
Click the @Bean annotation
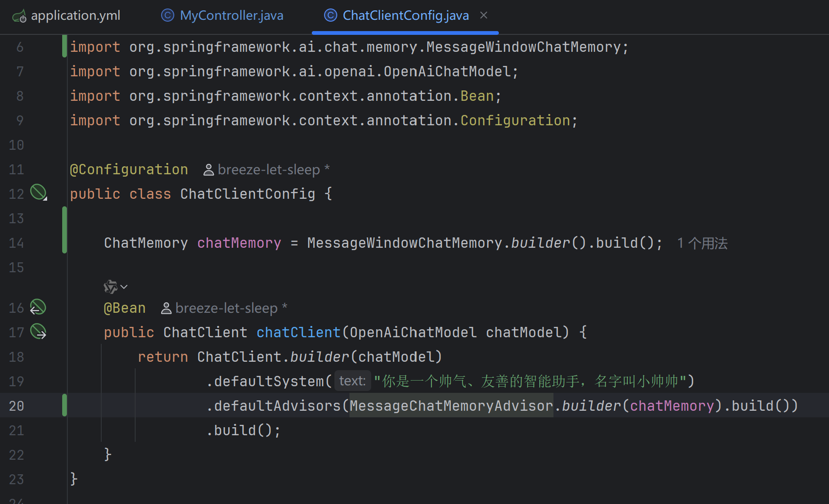pyautogui.click(x=125, y=308)
